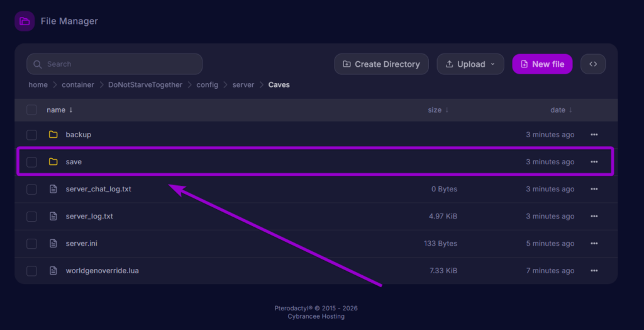Click the server.ini file document icon

53,243
